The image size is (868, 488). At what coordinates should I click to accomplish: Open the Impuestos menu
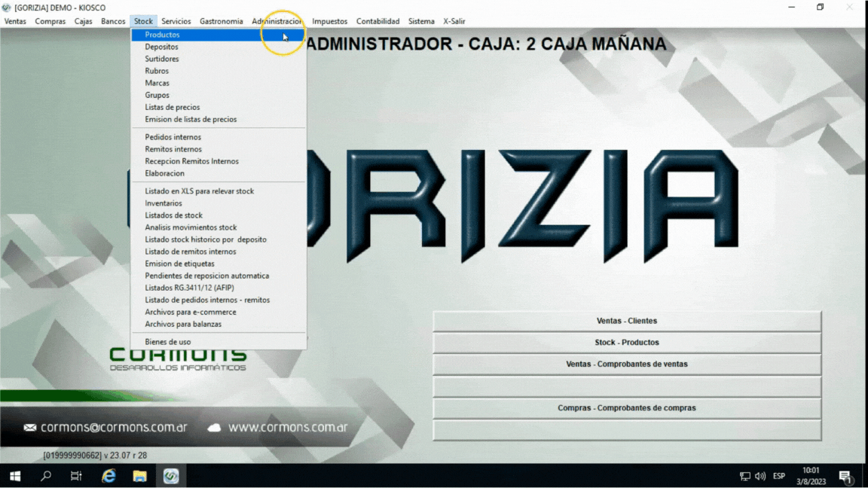pyautogui.click(x=329, y=21)
